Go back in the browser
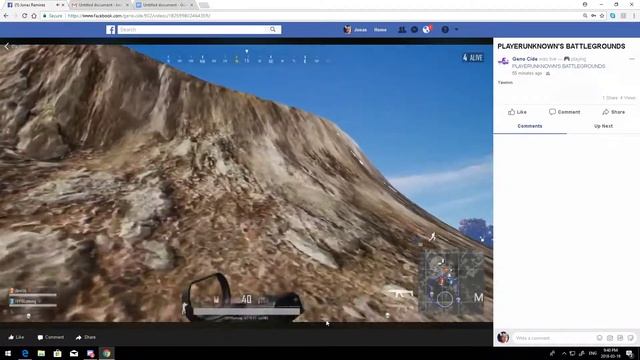The image size is (640, 360). tap(6, 16)
